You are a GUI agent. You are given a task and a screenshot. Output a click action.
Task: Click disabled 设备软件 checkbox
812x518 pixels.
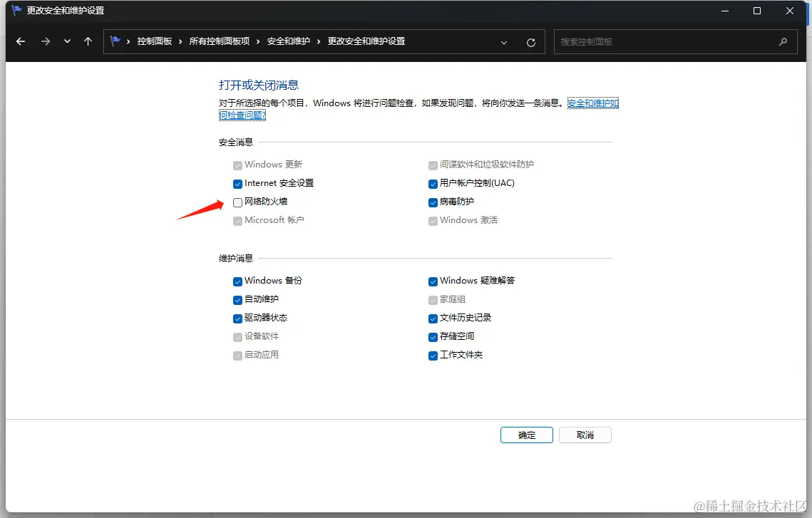[x=237, y=338]
